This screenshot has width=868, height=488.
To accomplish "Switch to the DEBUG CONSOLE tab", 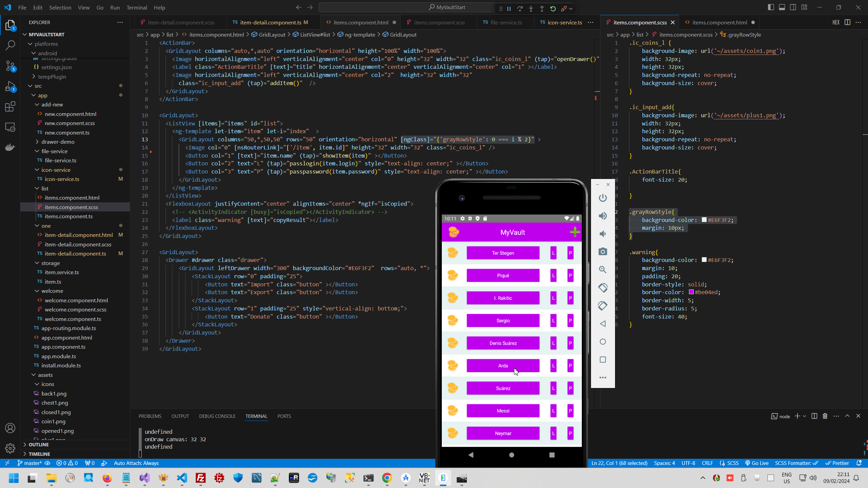I will [217, 416].
